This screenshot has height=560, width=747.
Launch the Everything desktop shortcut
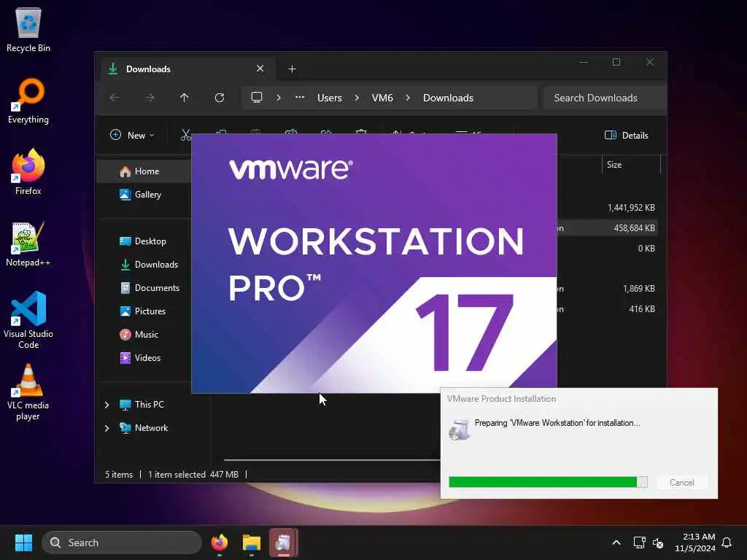pos(28,101)
